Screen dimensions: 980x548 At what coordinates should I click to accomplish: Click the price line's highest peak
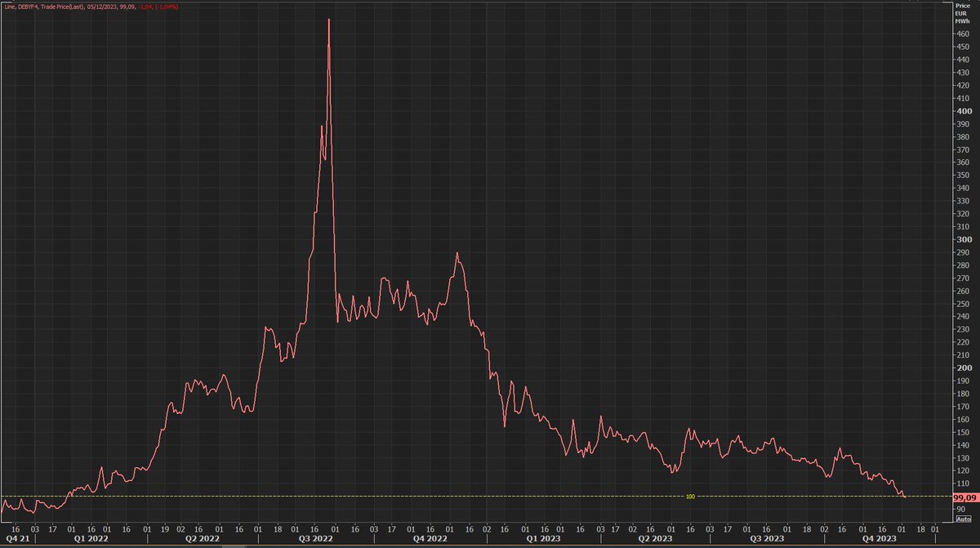[x=328, y=20]
